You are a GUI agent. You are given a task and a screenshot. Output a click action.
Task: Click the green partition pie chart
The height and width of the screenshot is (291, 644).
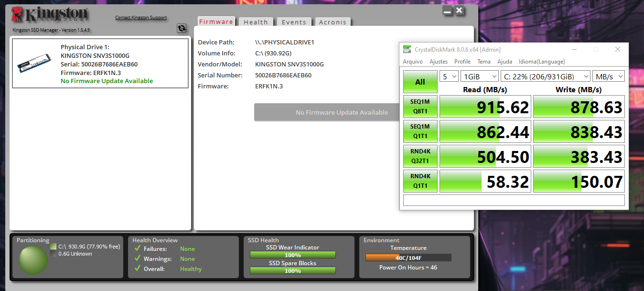pos(33,260)
